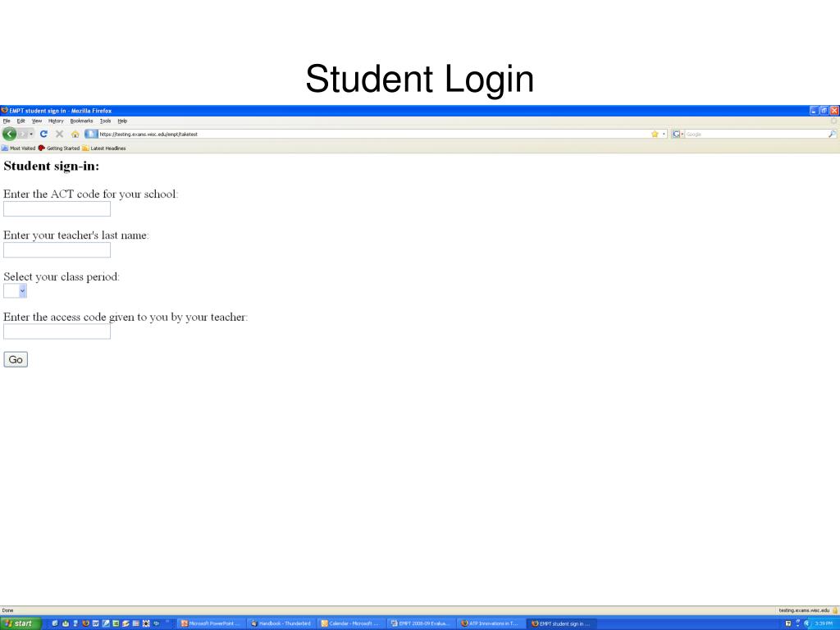Click the Firefox Forward arrow button
The width and height of the screenshot is (840, 630).
[x=22, y=134]
